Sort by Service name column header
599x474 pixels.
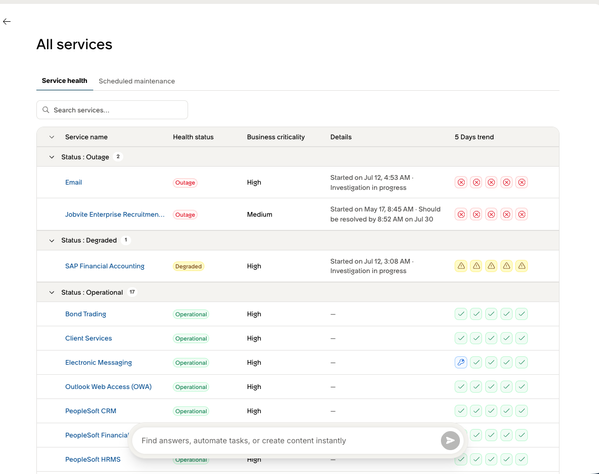pos(86,137)
